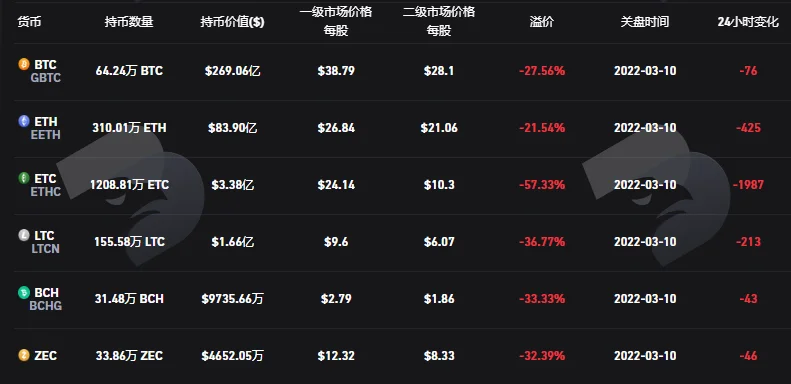
Task: Select the $269.06亿 holdings value
Action: tap(233, 71)
